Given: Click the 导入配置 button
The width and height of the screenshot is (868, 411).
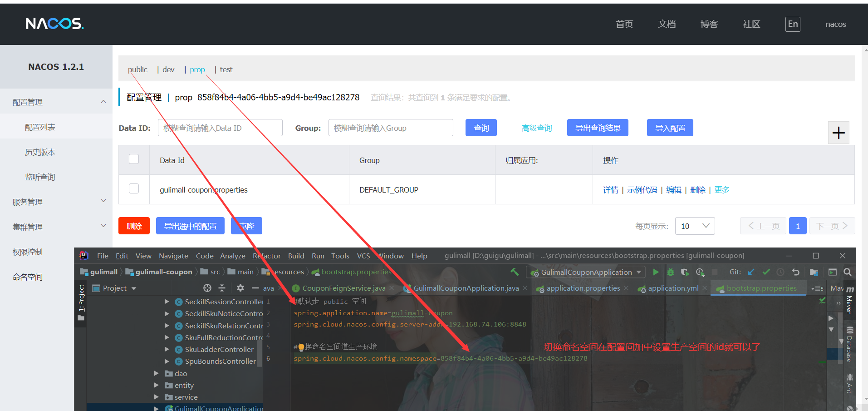Looking at the screenshot, I should point(670,128).
